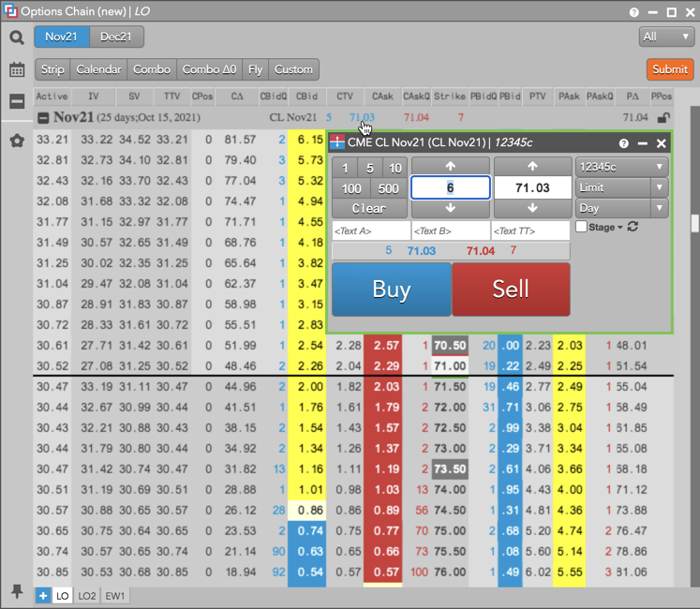Image resolution: width=700 pixels, height=609 pixels.
Task: Click the search magnifier icon in sidebar
Action: (x=17, y=37)
